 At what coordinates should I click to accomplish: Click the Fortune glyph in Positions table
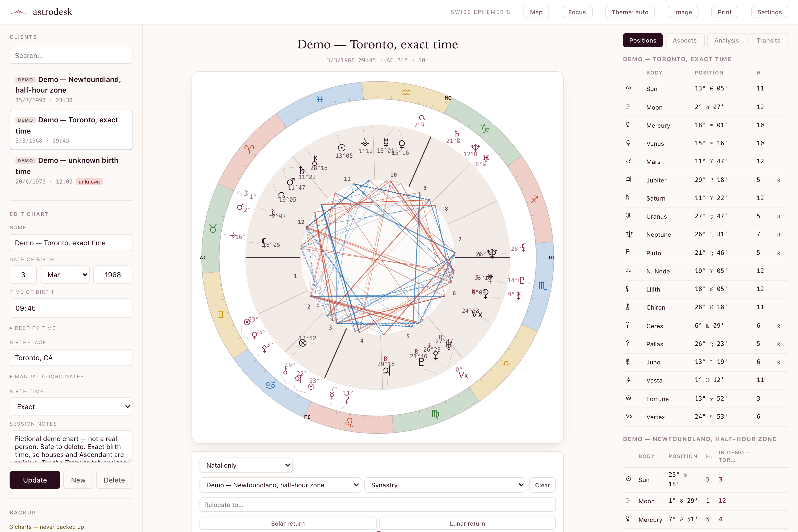[x=628, y=398]
